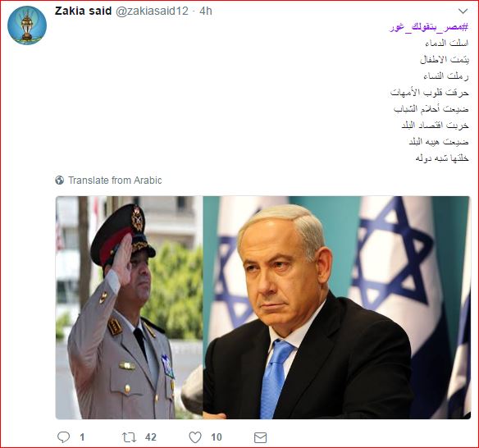The image size is (479, 448).
Task: Open the 4h timestamp permalink
Action: (x=206, y=11)
